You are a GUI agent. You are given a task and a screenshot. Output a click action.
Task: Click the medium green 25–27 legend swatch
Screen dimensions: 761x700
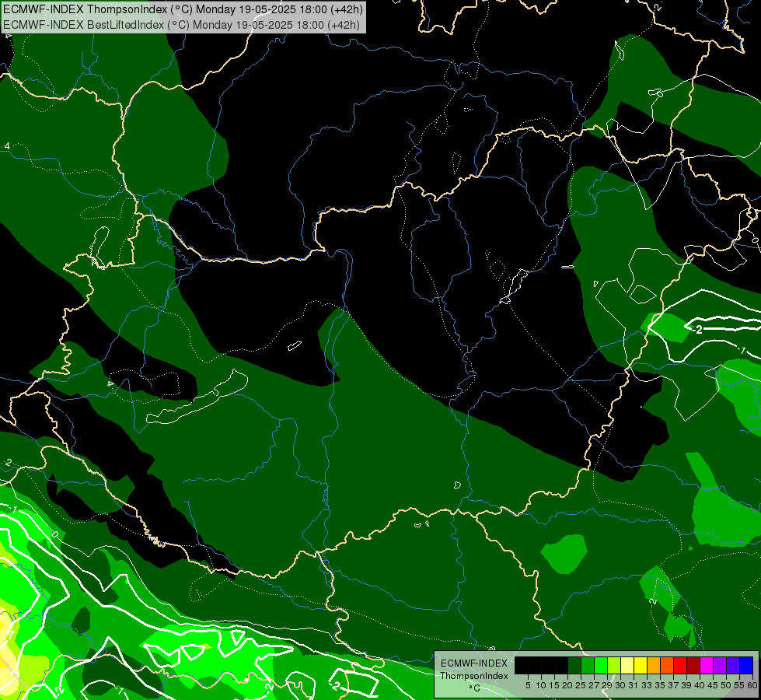pos(588,665)
